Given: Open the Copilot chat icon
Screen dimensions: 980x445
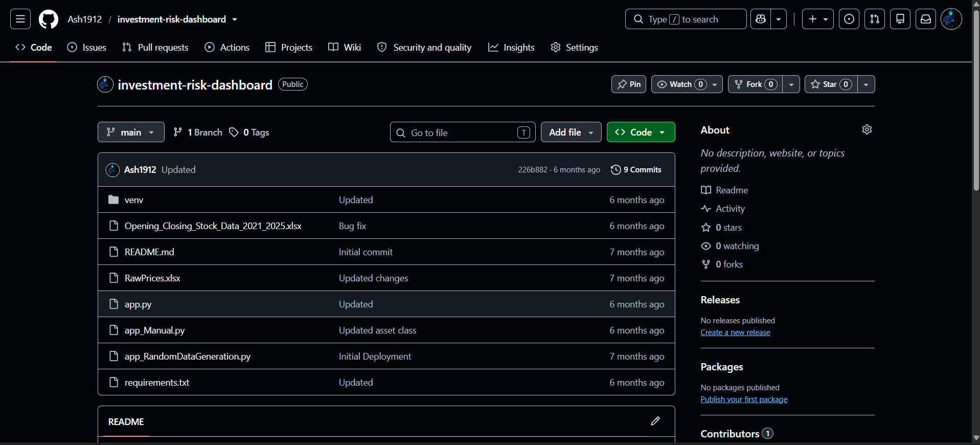Looking at the screenshot, I should [x=761, y=19].
